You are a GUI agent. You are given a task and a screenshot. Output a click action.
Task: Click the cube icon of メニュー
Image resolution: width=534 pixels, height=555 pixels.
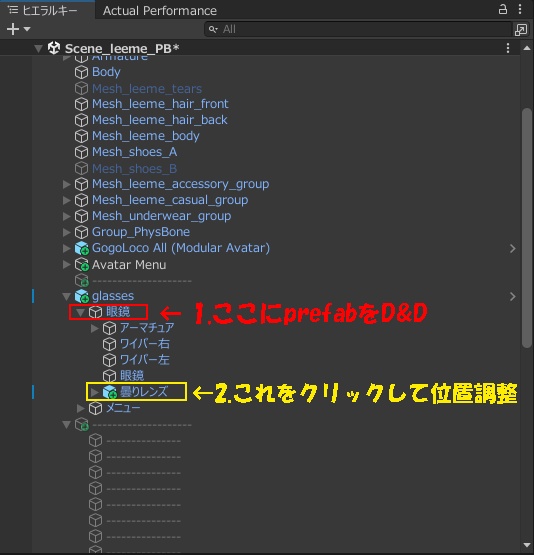click(96, 408)
